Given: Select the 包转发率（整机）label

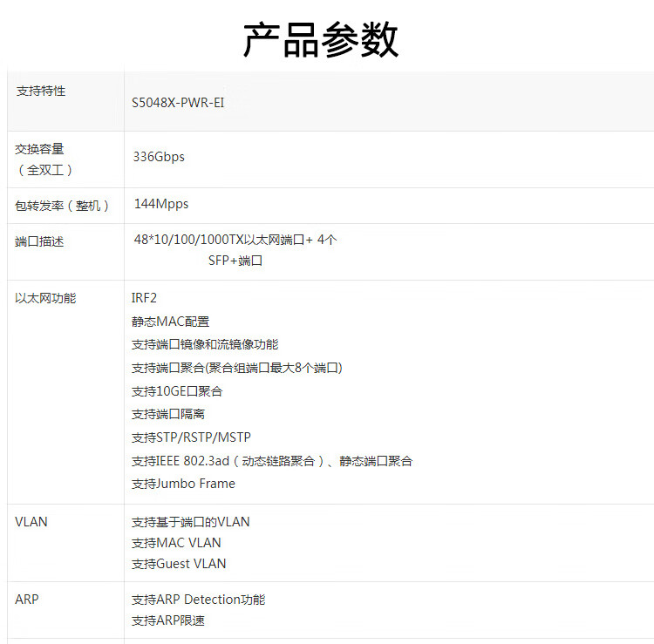Looking at the screenshot, I should click(62, 206).
